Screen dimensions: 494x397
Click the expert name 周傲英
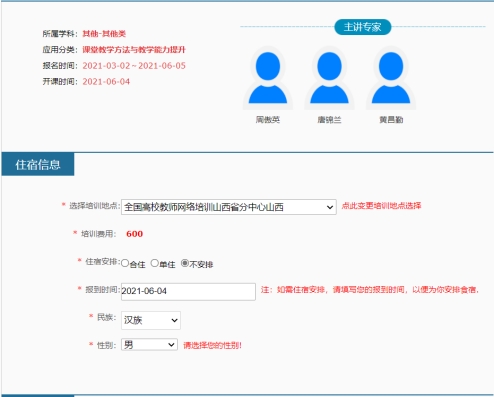268,120
